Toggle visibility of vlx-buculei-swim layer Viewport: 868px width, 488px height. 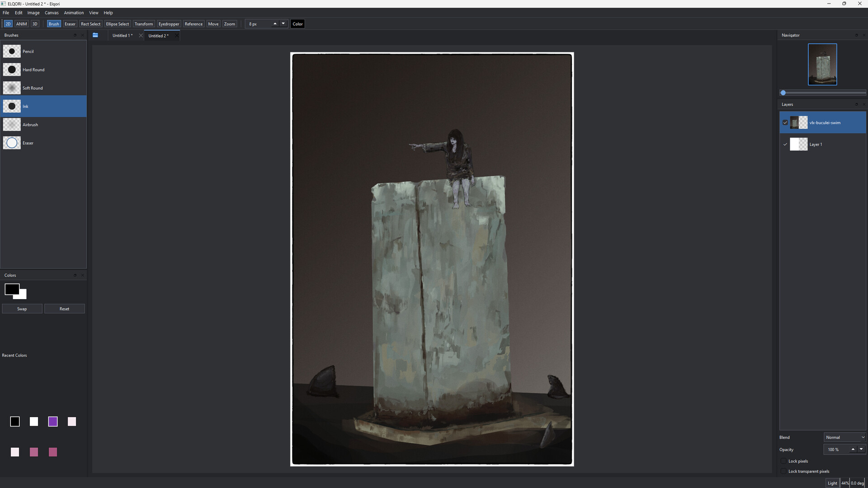click(785, 122)
